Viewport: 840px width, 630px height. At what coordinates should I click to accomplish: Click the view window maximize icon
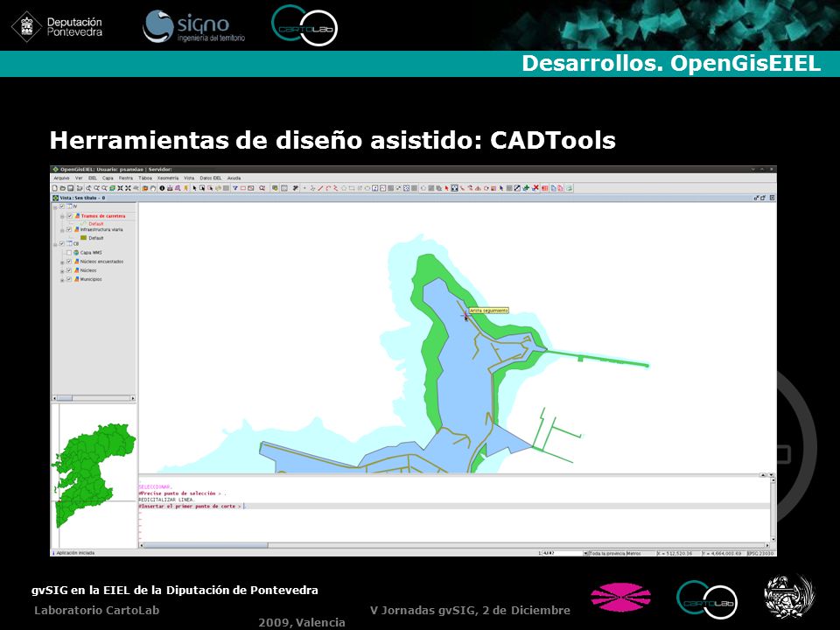coord(763,198)
